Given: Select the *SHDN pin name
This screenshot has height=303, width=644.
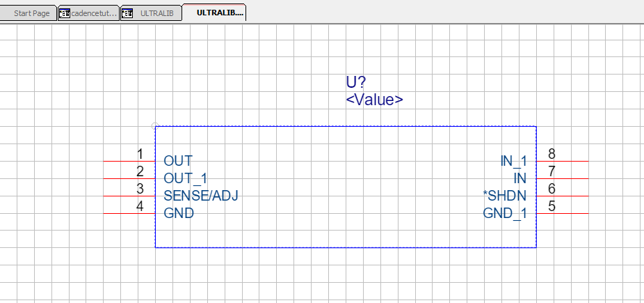Looking at the screenshot, I should click(x=505, y=196).
